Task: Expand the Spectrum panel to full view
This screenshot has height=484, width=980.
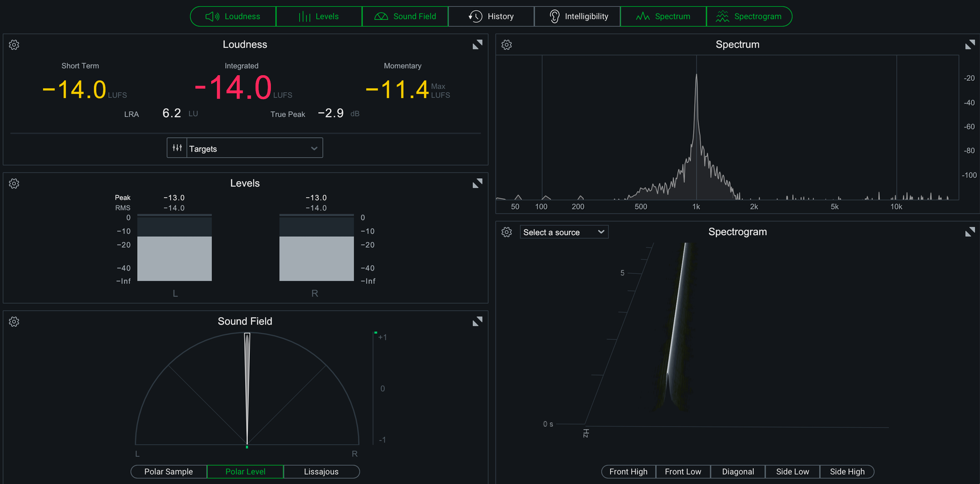Action: coord(970,44)
